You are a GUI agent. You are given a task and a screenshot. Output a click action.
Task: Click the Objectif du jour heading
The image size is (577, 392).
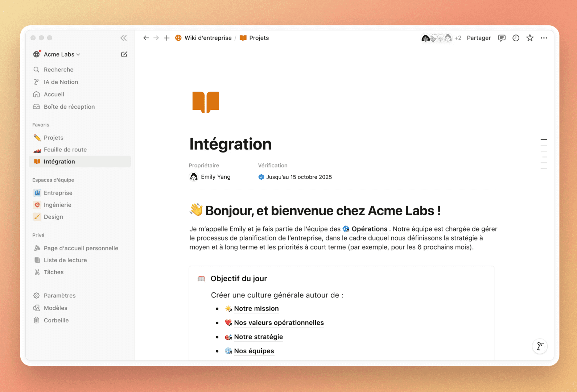pos(239,279)
